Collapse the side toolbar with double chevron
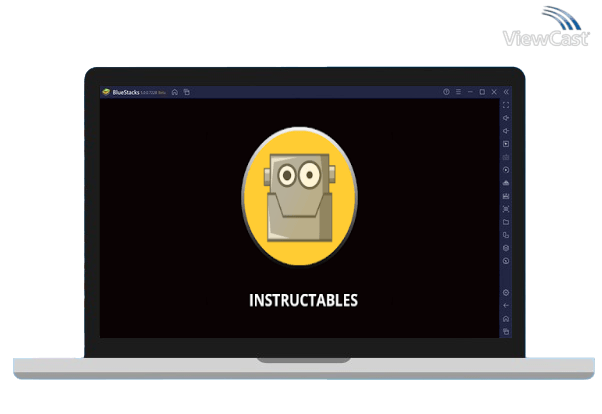Image resolution: width=602 pixels, height=414 pixels. [506, 92]
